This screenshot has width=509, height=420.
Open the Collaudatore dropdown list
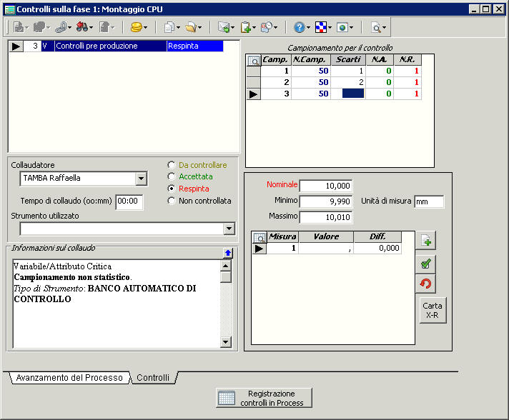coord(141,179)
